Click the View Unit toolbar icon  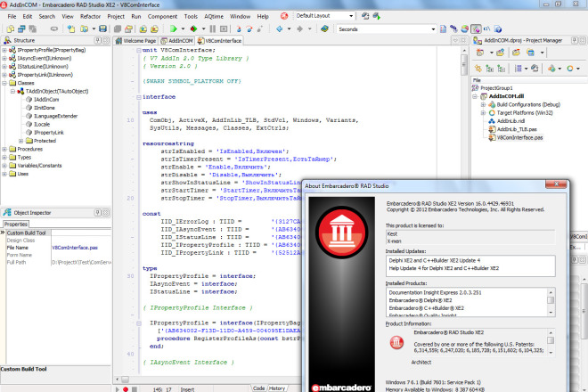pyautogui.click(x=10, y=29)
